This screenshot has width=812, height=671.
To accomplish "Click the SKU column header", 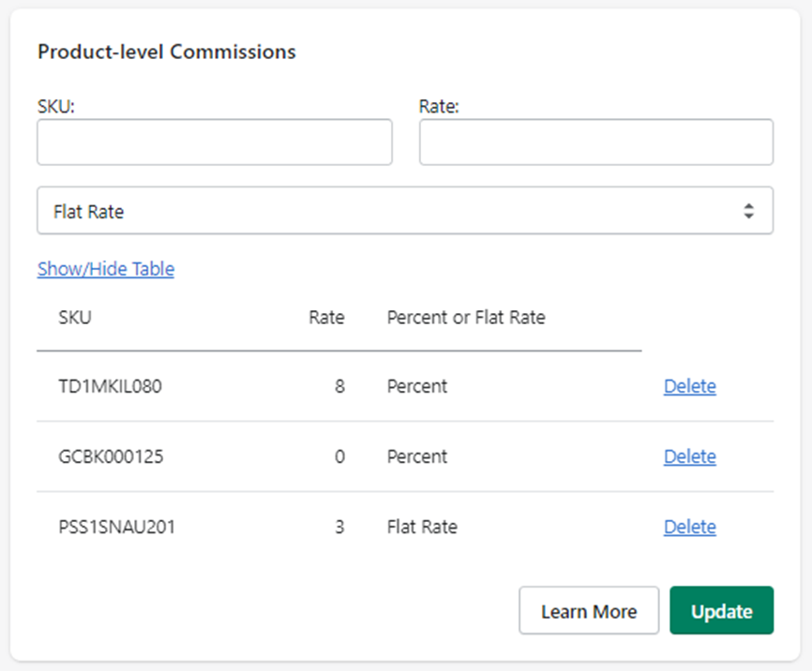I will [75, 318].
